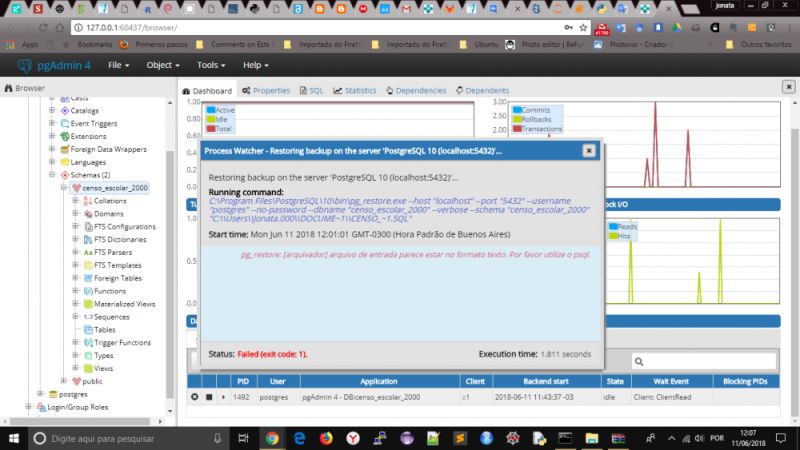Select the Foreign Data Wrappers icon
The image size is (800, 450).
(x=65, y=149)
